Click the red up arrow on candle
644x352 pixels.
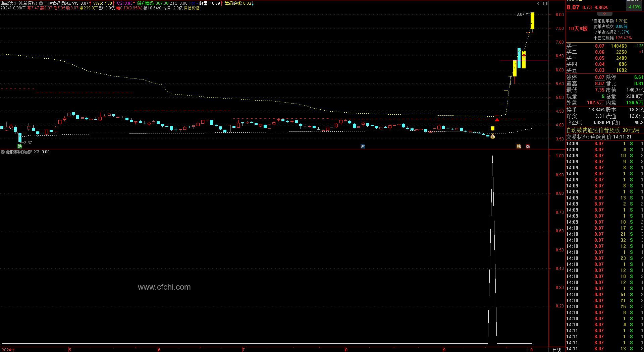(x=524, y=56)
